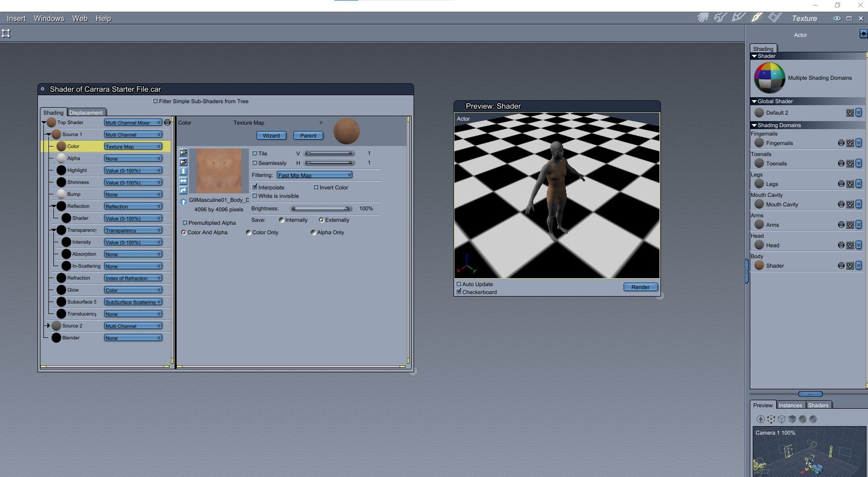Select the dashed bounding-box preview mode icon

click(771, 419)
